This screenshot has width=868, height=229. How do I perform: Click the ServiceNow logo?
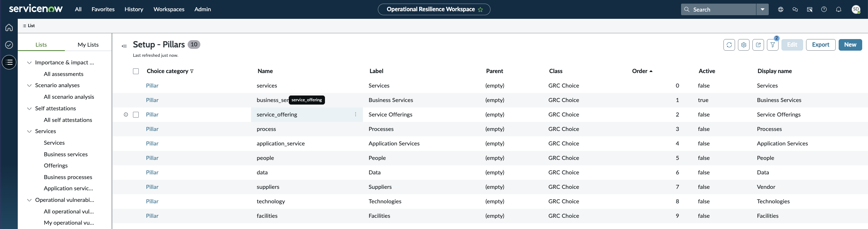(x=36, y=9)
